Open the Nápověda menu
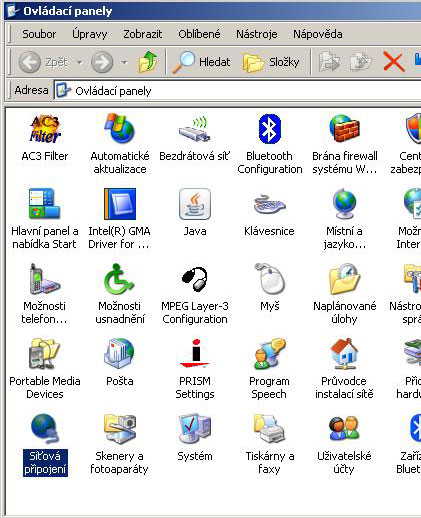 pyautogui.click(x=318, y=34)
